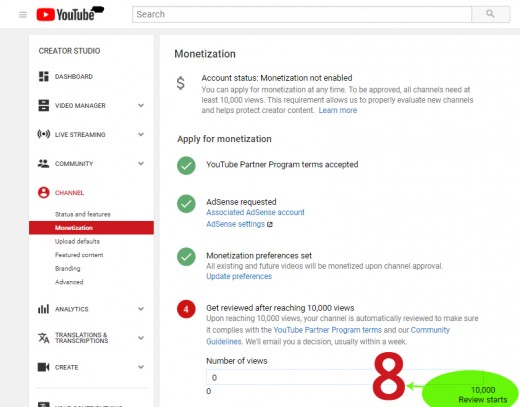This screenshot has height=407, width=520.
Task: Expand the Create section
Action: click(x=141, y=367)
